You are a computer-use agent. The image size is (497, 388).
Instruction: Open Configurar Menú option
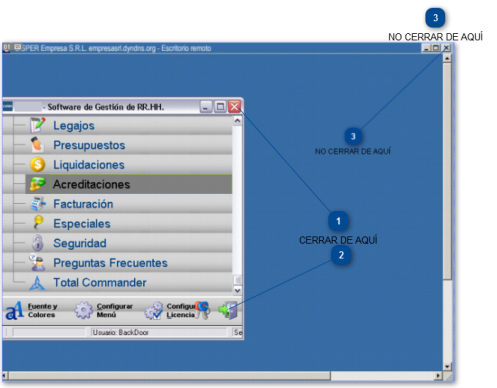103,310
